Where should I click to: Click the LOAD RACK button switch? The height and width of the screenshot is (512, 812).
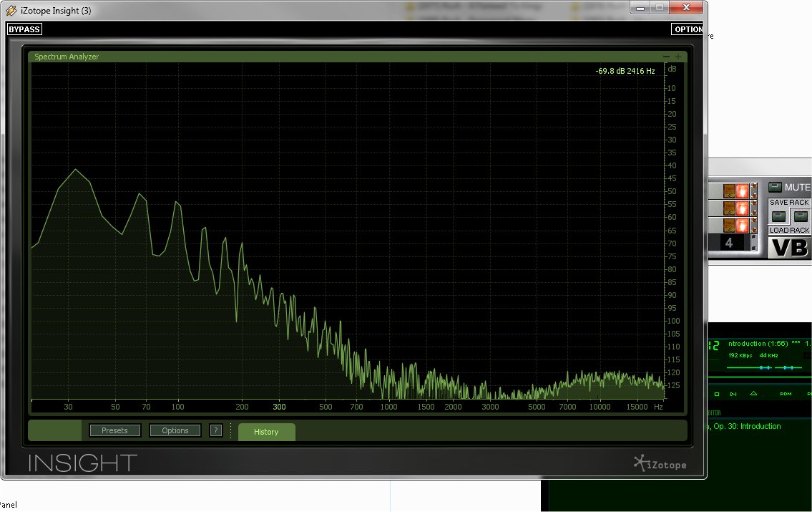click(x=801, y=216)
